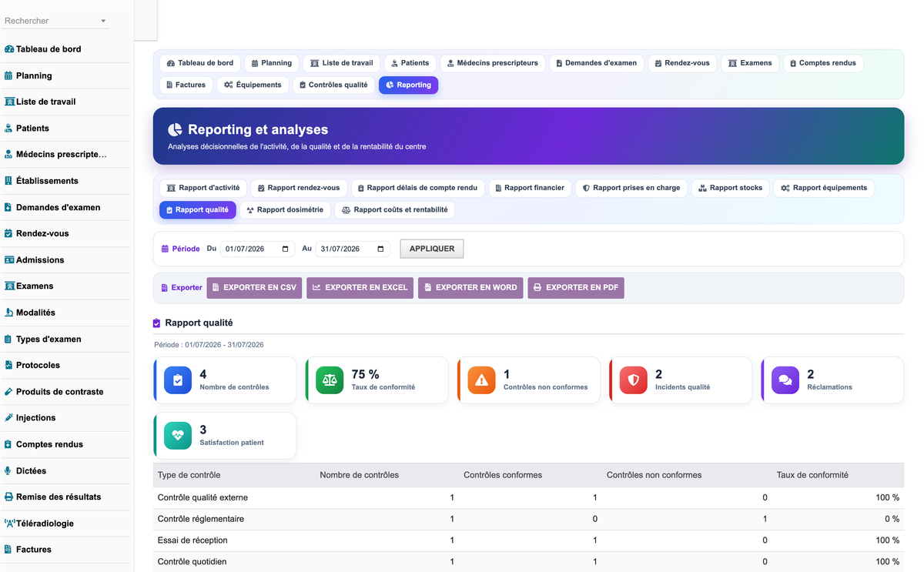Click the Au end date input field
The width and height of the screenshot is (924, 572).
point(353,249)
